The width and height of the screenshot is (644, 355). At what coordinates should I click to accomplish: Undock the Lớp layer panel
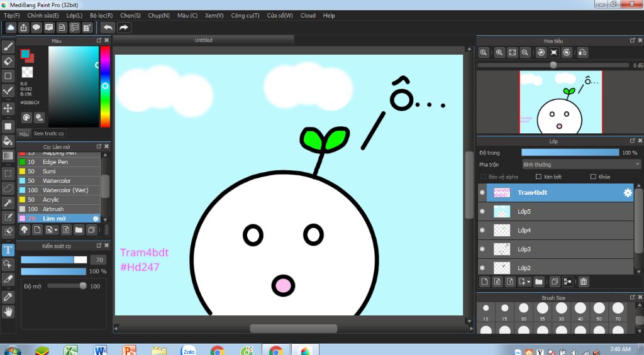(632, 141)
